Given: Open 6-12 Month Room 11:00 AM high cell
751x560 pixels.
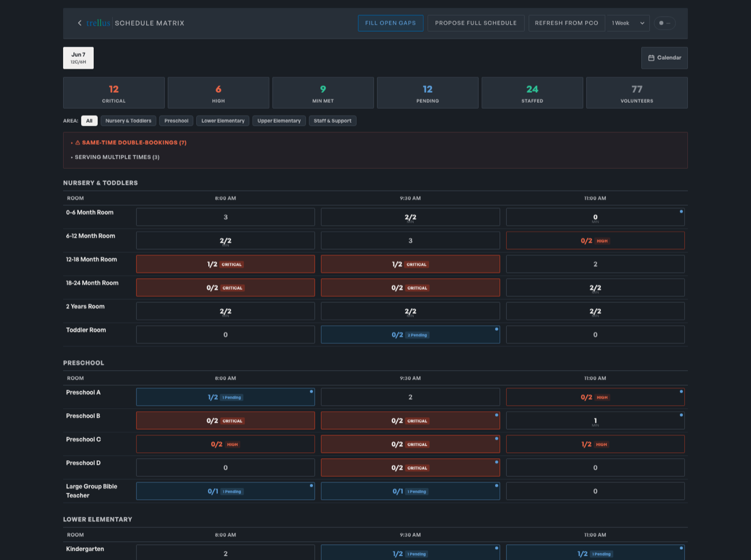Looking at the screenshot, I should click(x=595, y=240).
